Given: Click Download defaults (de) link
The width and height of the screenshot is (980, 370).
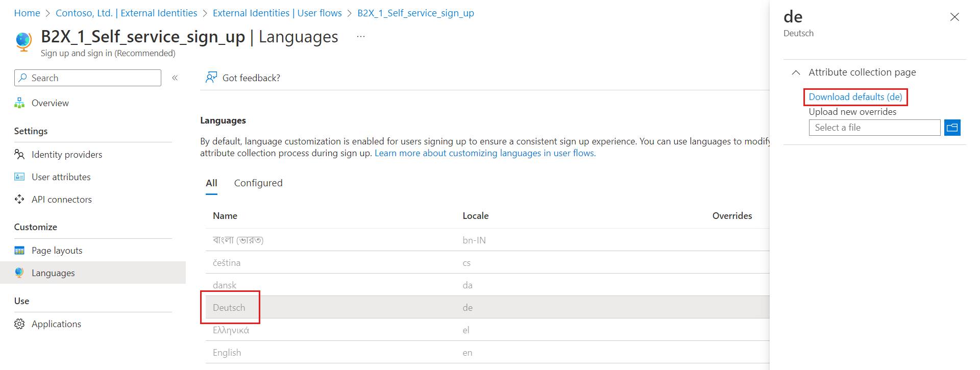Looking at the screenshot, I should coord(855,97).
